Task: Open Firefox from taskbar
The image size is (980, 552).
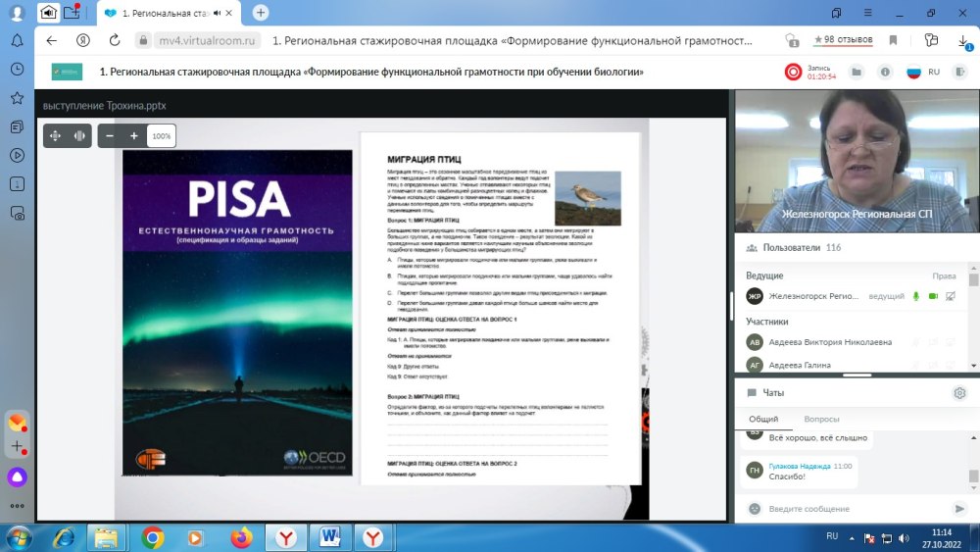Action: click(x=241, y=537)
